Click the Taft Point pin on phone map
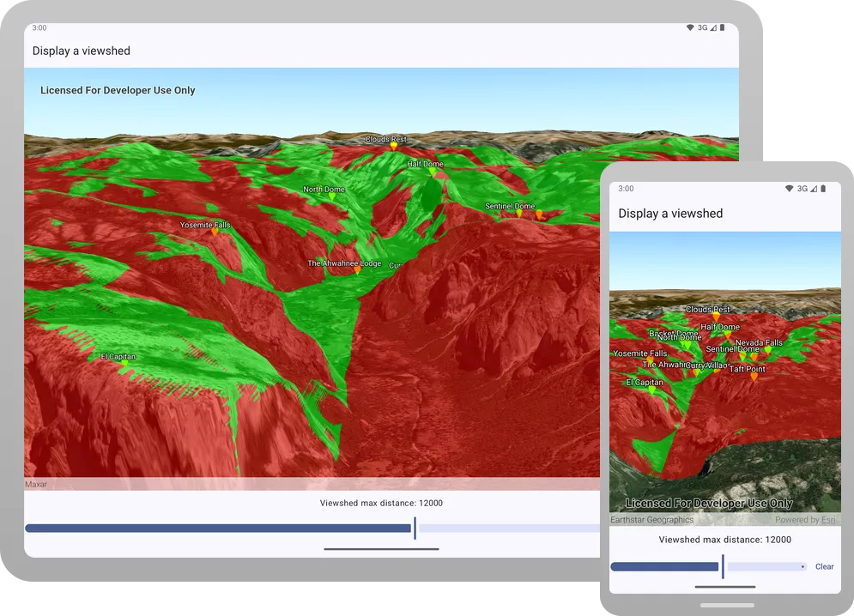Viewport: 854px width, 616px height. pyautogui.click(x=754, y=377)
